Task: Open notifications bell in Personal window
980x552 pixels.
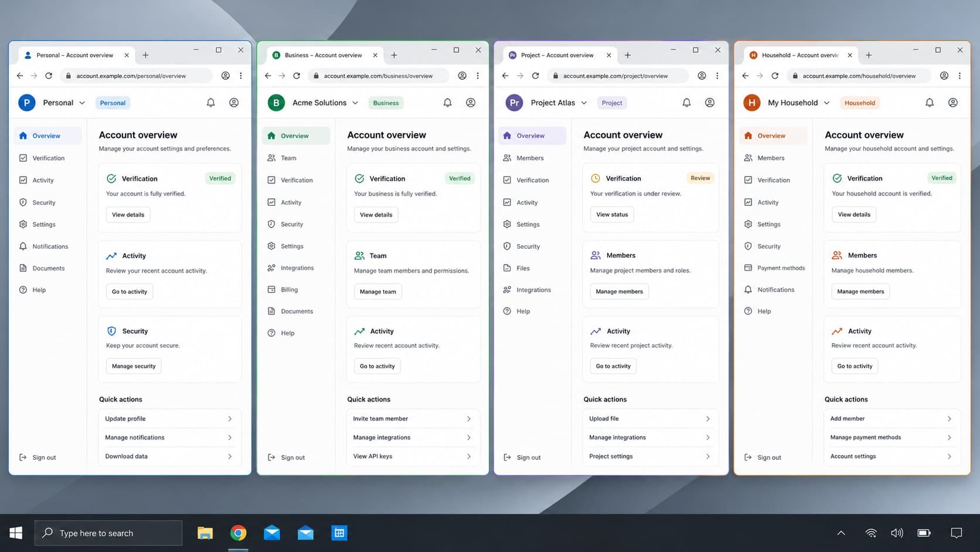Action: coord(210,103)
